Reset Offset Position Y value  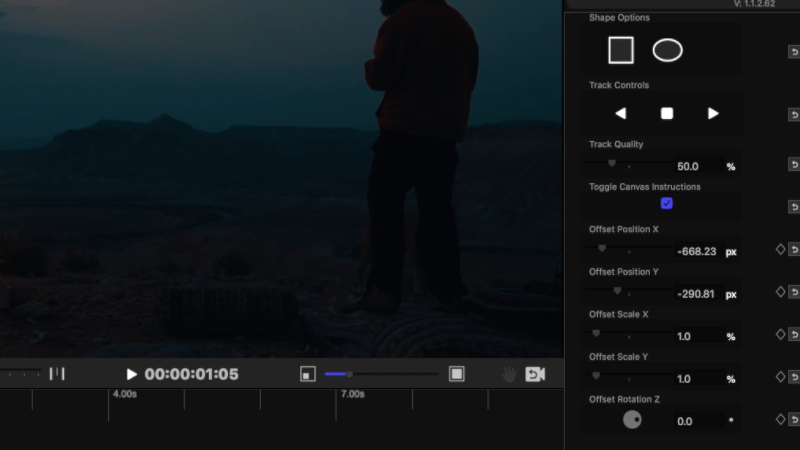(x=794, y=292)
